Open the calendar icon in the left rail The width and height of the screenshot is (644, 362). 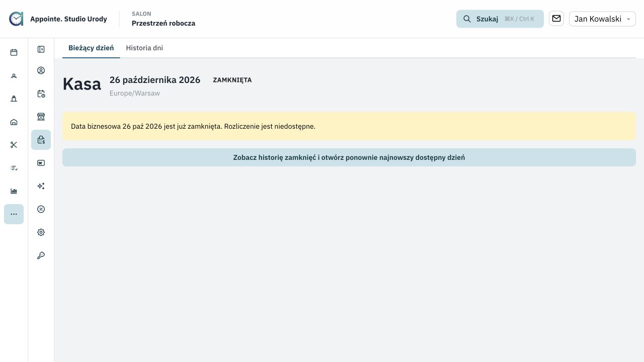tap(14, 52)
